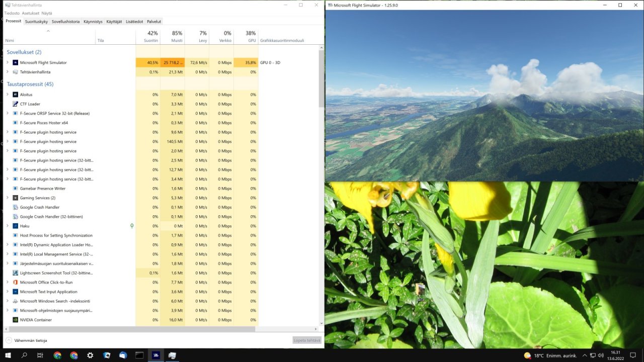644x362 pixels.
Task: Open taskbar search magnifier
Action: (x=24, y=355)
